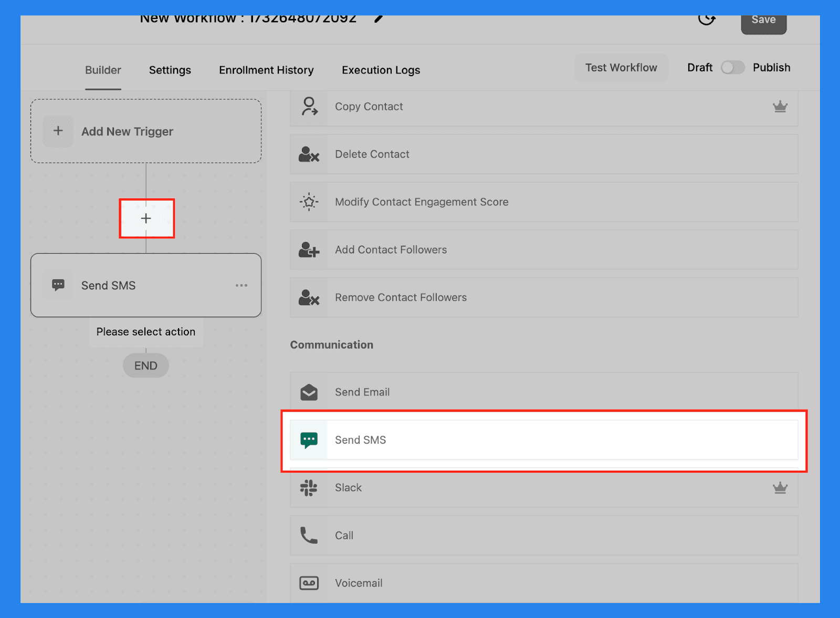840x618 pixels.
Task: Open the Settings tab
Action: tap(170, 70)
